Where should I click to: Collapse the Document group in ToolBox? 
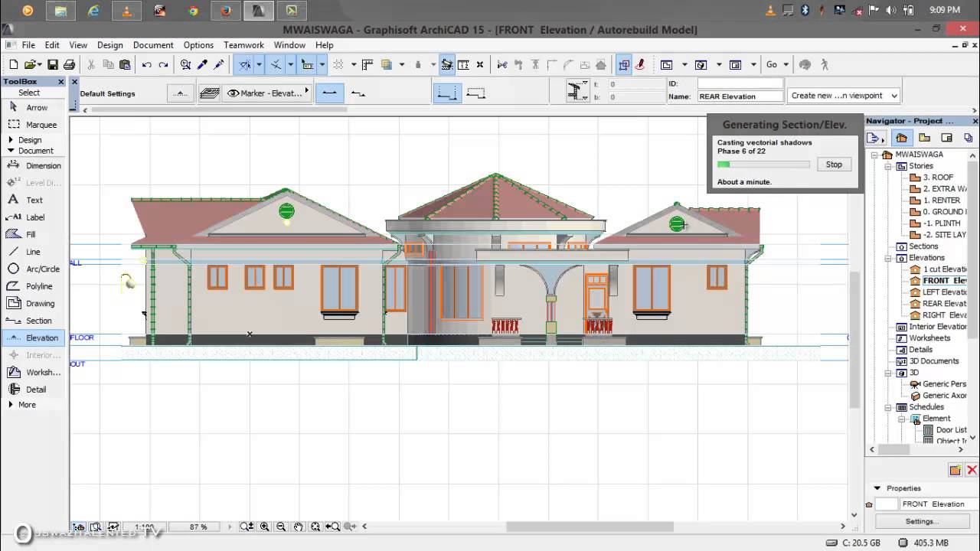tap(11, 151)
